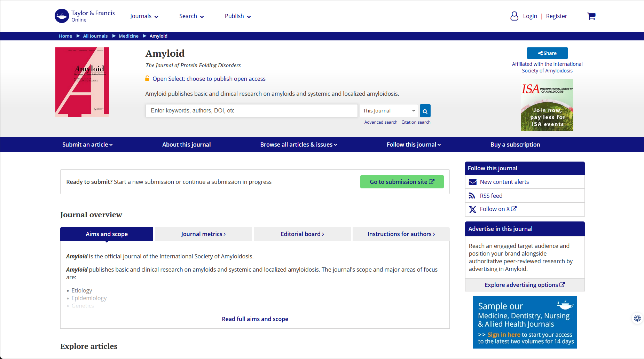Expand the Journals menu in header
The width and height of the screenshot is (644, 359).
(x=144, y=16)
